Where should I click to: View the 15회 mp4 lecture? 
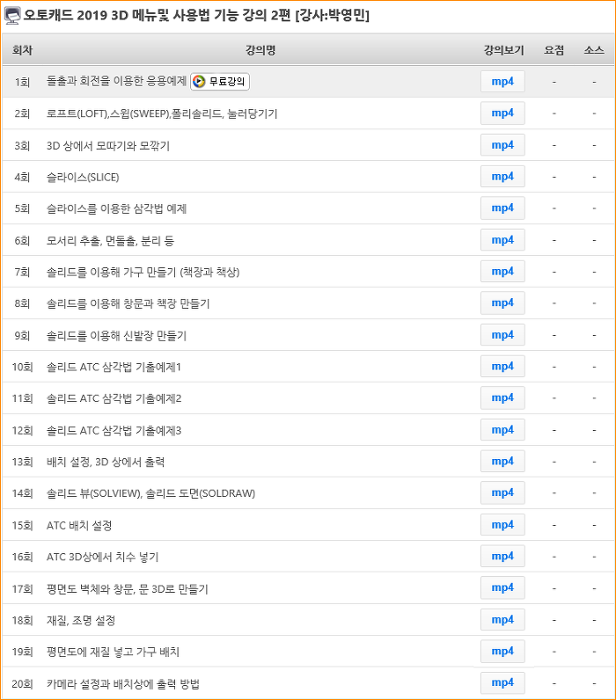[502, 525]
